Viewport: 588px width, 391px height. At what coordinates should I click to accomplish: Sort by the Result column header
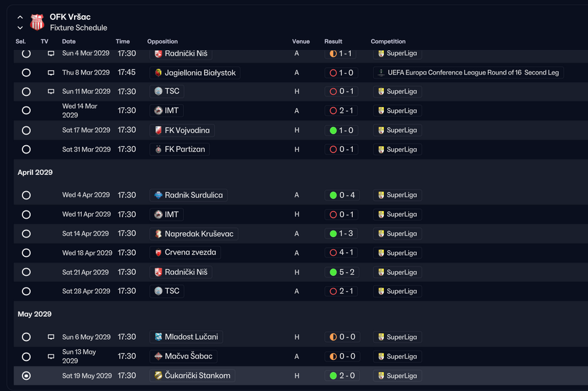point(333,42)
